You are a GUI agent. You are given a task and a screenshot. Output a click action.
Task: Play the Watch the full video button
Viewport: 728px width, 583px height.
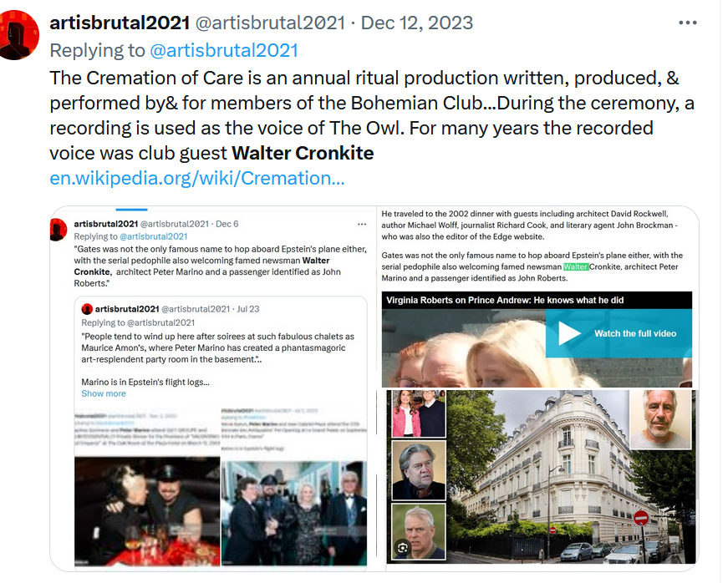pyautogui.click(x=619, y=333)
